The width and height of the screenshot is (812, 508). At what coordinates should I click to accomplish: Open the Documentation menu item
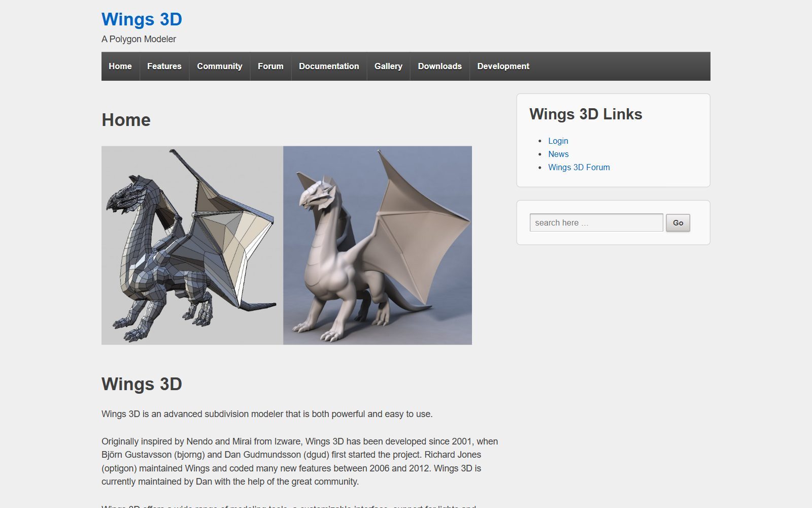coord(329,66)
